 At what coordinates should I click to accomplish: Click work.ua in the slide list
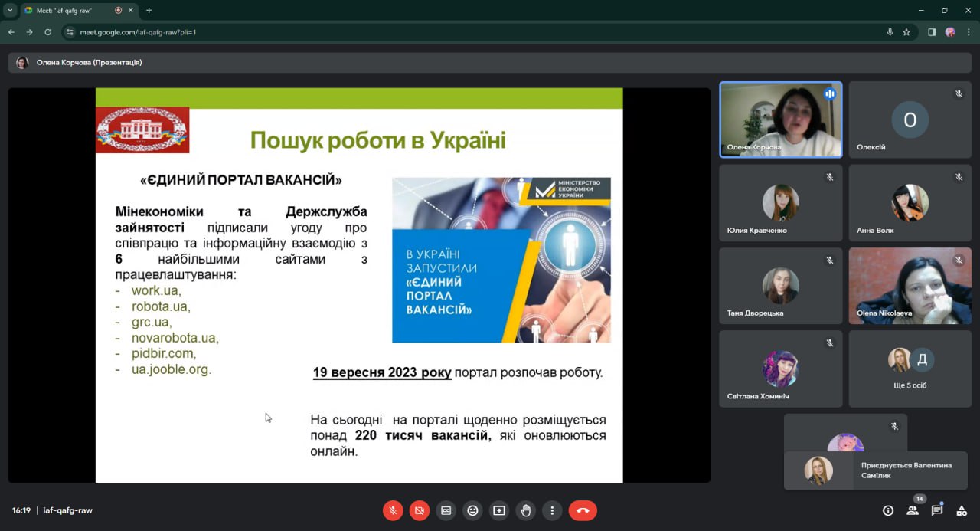[x=156, y=290]
